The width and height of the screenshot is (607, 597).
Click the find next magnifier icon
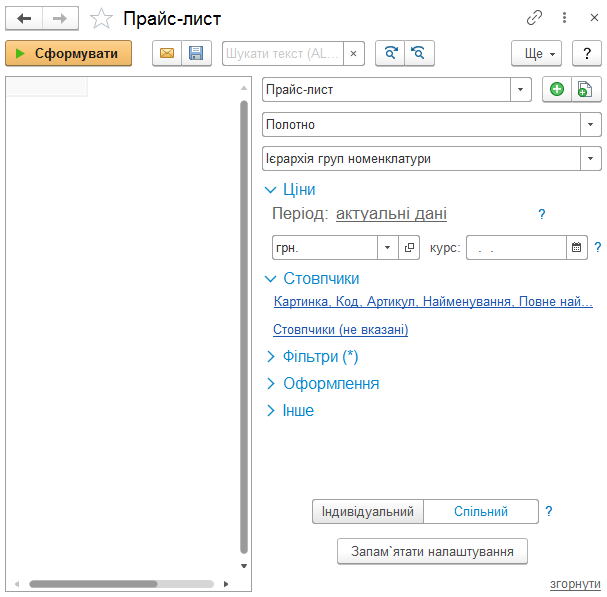tap(390, 53)
